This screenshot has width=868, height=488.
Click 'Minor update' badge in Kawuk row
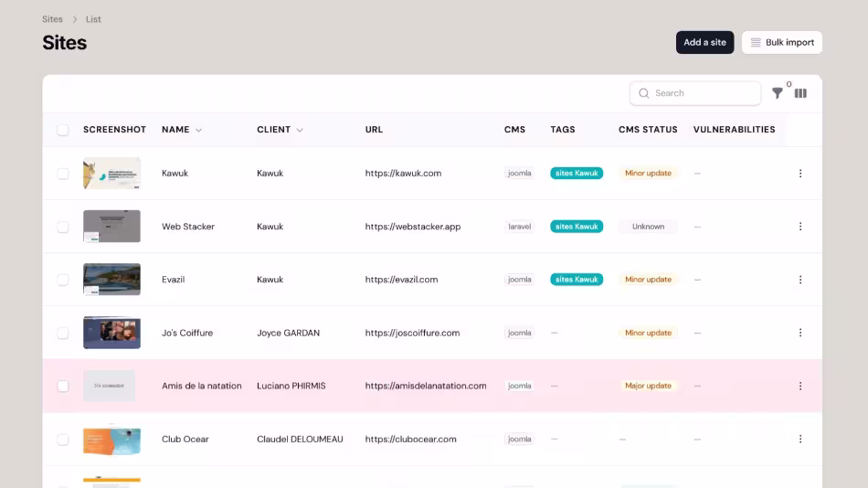tap(648, 174)
